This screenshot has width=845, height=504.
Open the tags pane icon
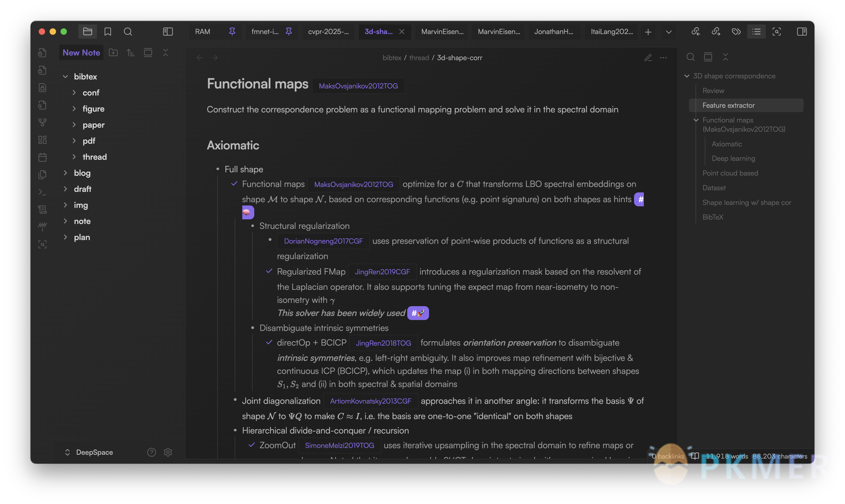736,32
